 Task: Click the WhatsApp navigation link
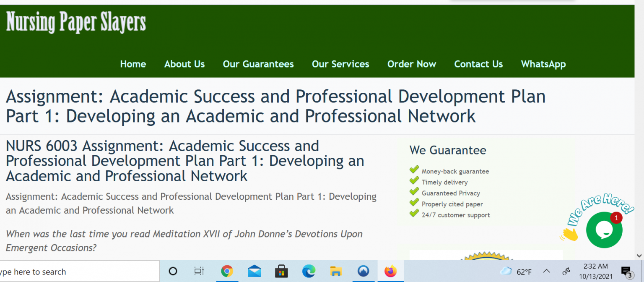click(543, 64)
